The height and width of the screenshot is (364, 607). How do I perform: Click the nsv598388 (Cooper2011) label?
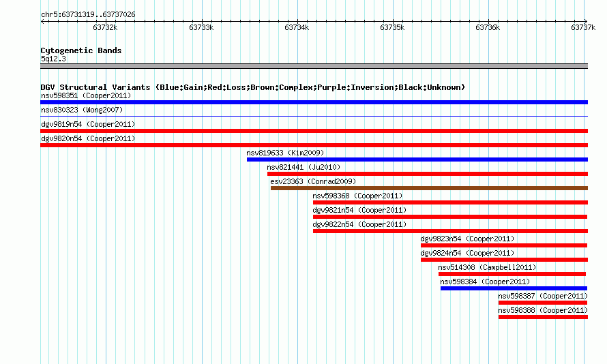543,310
